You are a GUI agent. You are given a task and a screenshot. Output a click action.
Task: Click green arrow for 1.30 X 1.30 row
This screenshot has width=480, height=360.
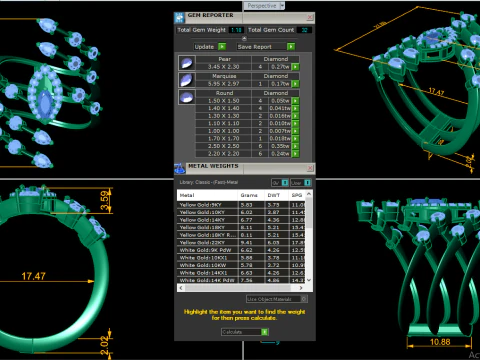tap(295, 116)
